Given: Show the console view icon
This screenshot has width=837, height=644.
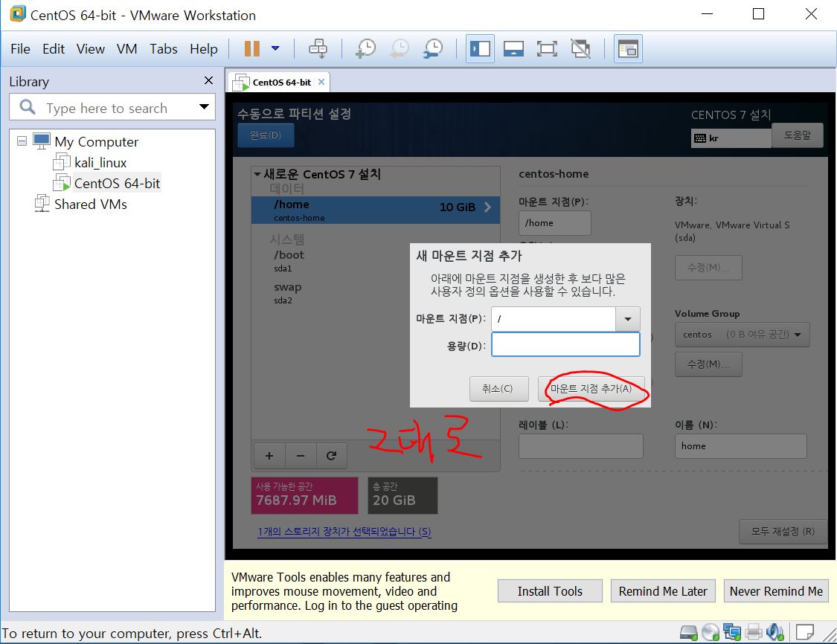Looking at the screenshot, I should click(x=628, y=48).
